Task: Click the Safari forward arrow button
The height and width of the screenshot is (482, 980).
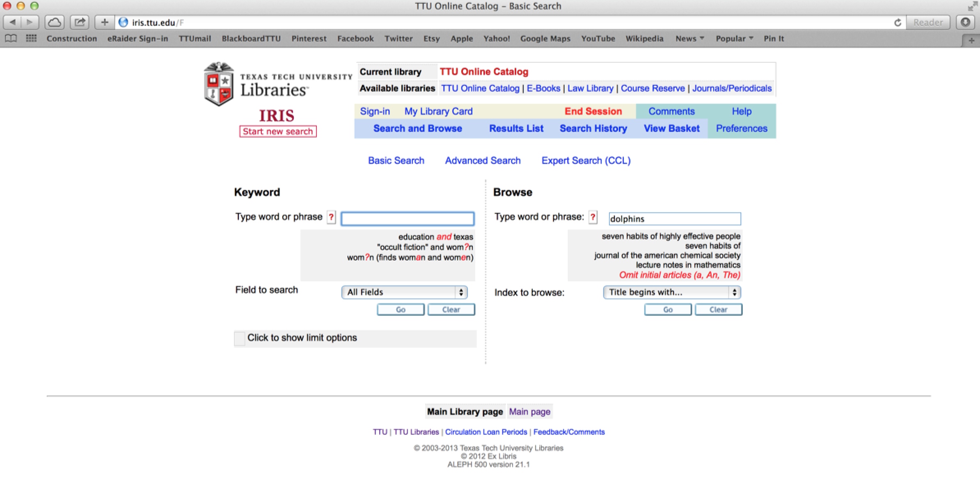Action: coord(30,22)
